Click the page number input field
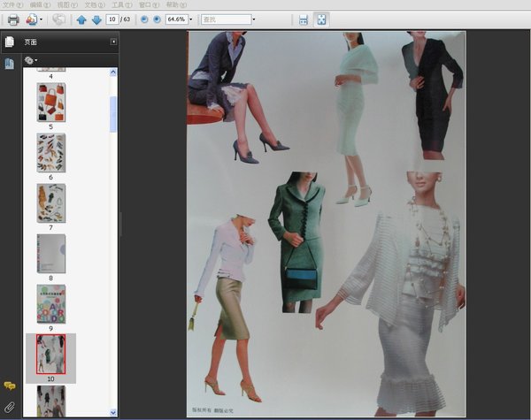This screenshot has width=531, height=420. pos(112,19)
